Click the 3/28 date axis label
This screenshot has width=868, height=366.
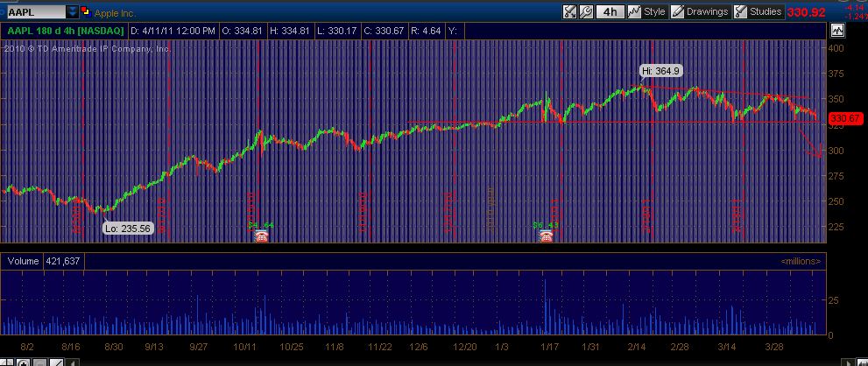point(774,347)
